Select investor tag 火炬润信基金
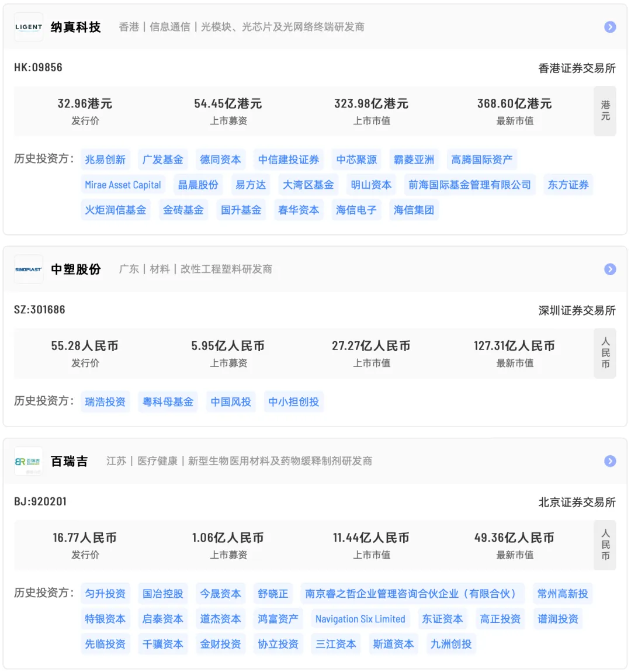Image resolution: width=631 pixels, height=672 pixels. [x=116, y=210]
